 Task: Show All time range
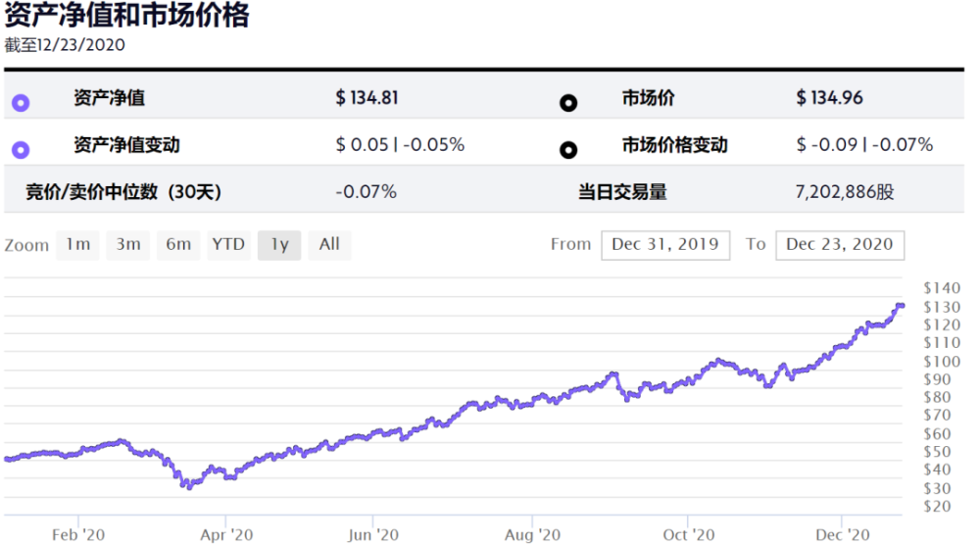(329, 244)
